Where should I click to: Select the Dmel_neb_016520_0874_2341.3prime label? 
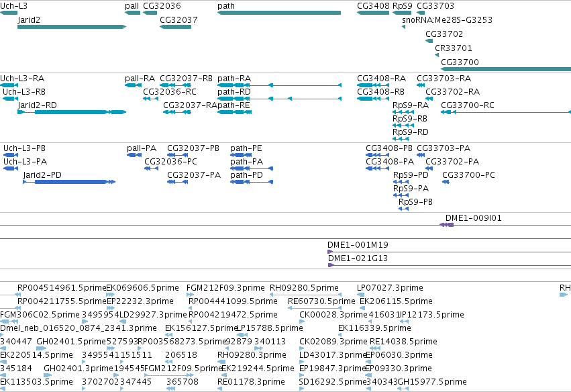pos(79,328)
